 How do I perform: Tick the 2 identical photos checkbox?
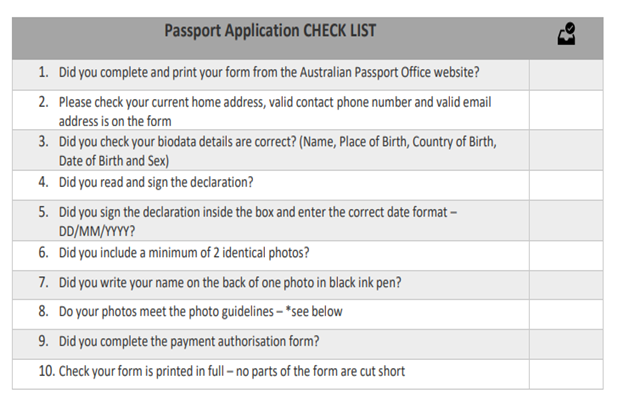coord(566,253)
